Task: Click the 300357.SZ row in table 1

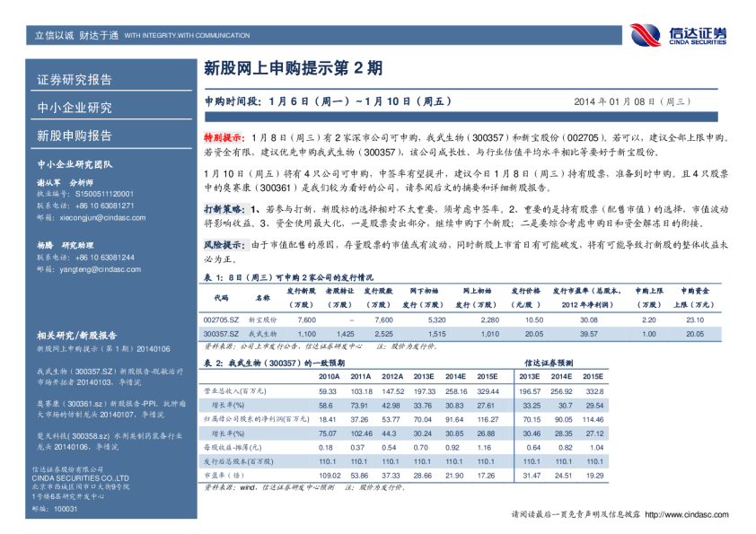Action: [222, 334]
